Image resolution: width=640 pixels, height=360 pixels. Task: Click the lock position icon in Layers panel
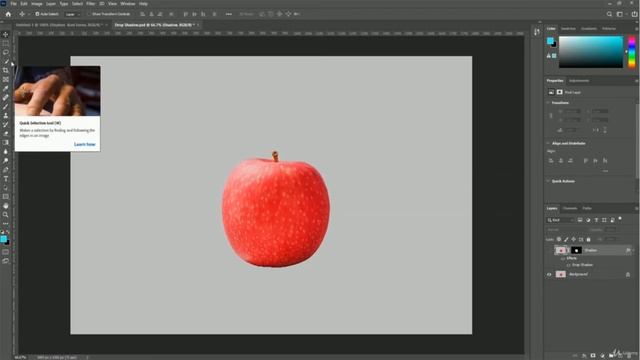coord(573,239)
